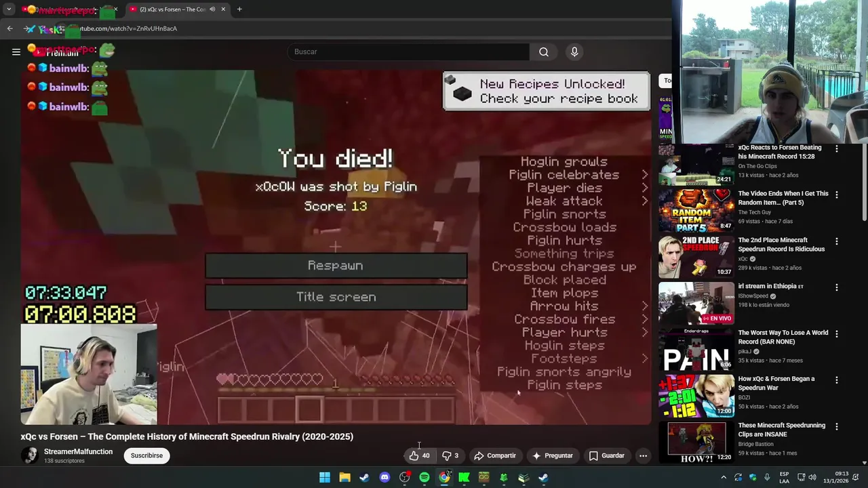Open 'The Video Ends When I Get' thumbnail
Screen dimensions: 868x488
point(696,211)
